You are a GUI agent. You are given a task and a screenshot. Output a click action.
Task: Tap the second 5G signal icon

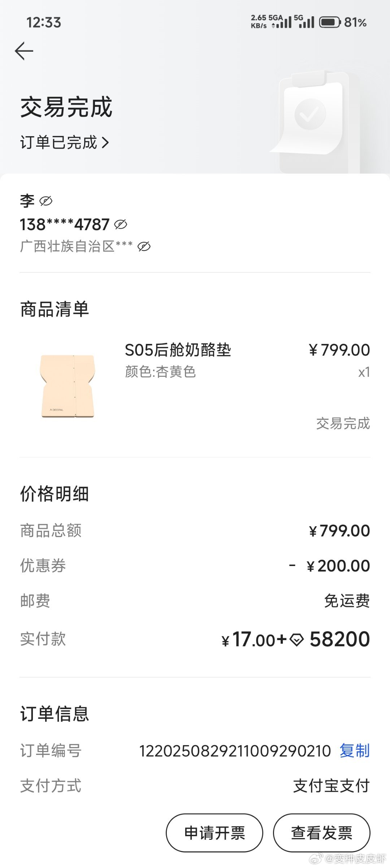(x=304, y=22)
